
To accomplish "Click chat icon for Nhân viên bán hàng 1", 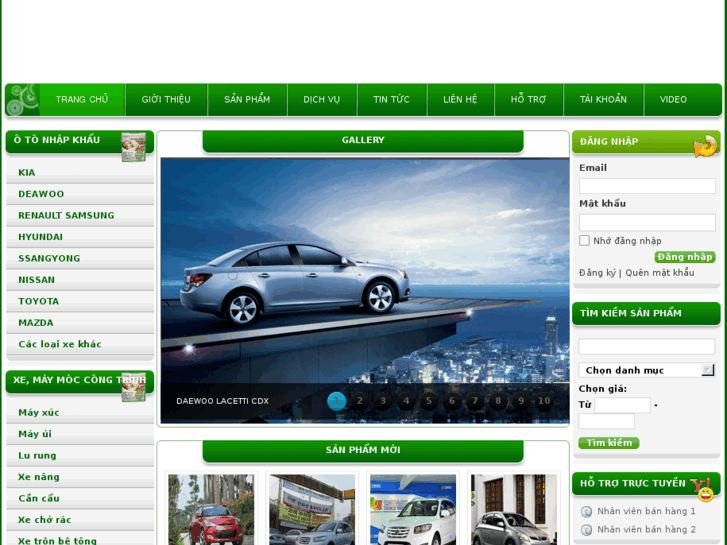I will point(587,512).
